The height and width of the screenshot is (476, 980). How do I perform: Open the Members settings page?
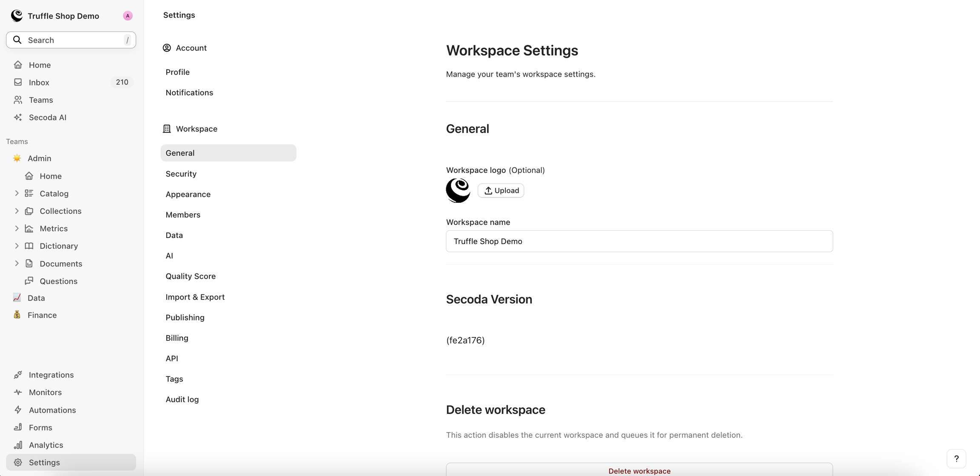[x=228, y=215]
